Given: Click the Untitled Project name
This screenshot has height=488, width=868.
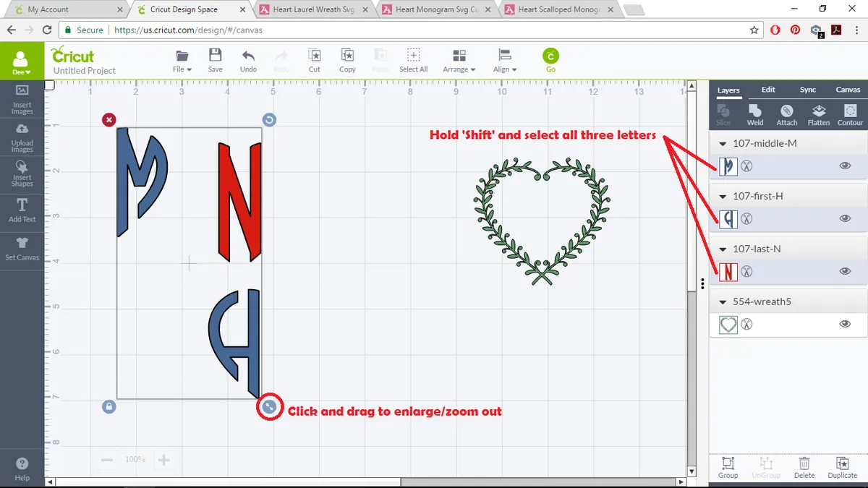Looking at the screenshot, I should [85, 71].
